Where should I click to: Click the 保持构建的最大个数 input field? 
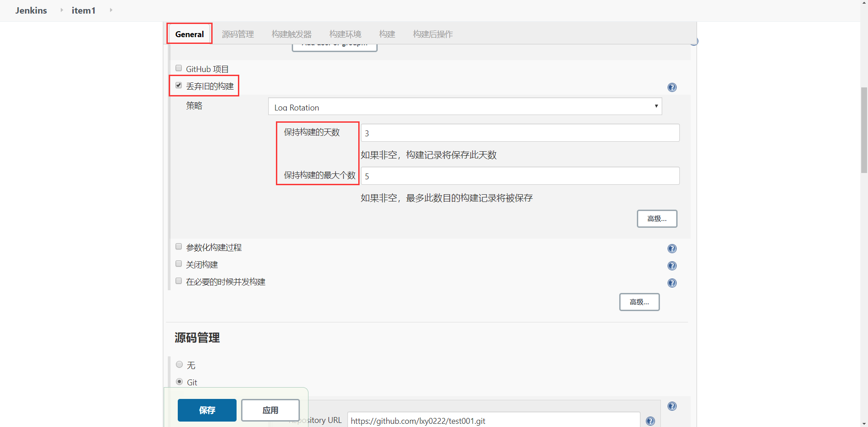click(520, 176)
